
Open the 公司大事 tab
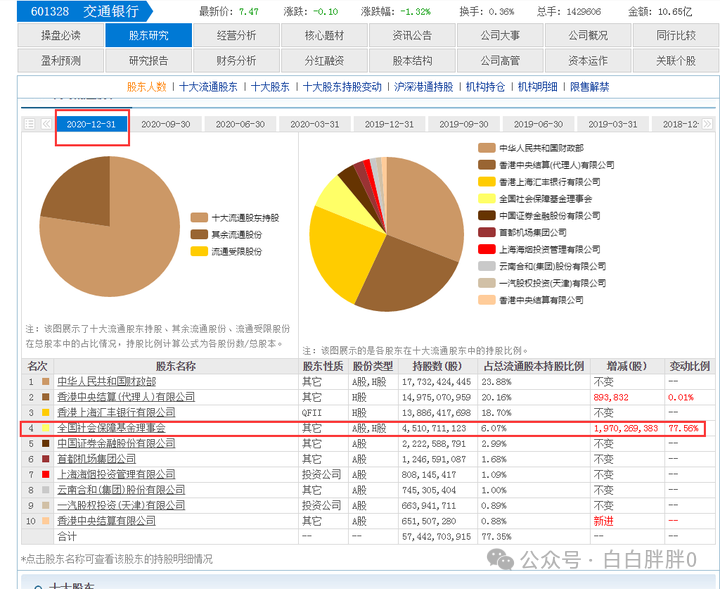(x=500, y=35)
